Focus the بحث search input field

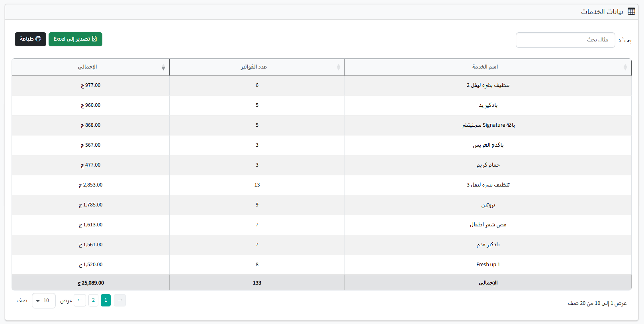pos(565,40)
